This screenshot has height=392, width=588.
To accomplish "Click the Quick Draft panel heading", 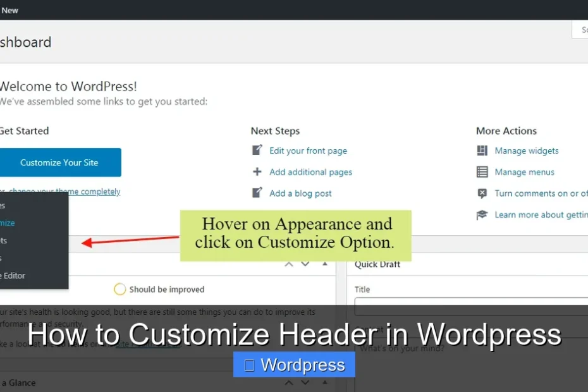I will (x=377, y=264).
